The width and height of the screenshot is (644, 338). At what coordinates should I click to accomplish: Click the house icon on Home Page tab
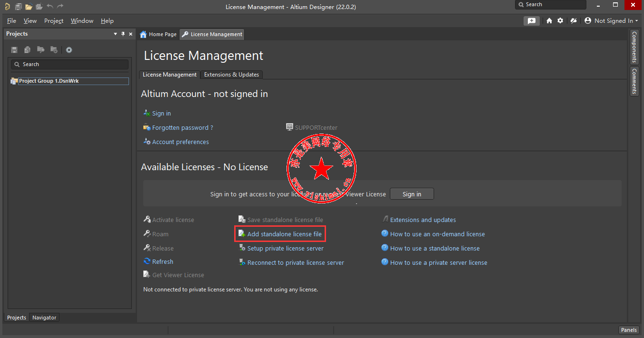[x=143, y=34]
